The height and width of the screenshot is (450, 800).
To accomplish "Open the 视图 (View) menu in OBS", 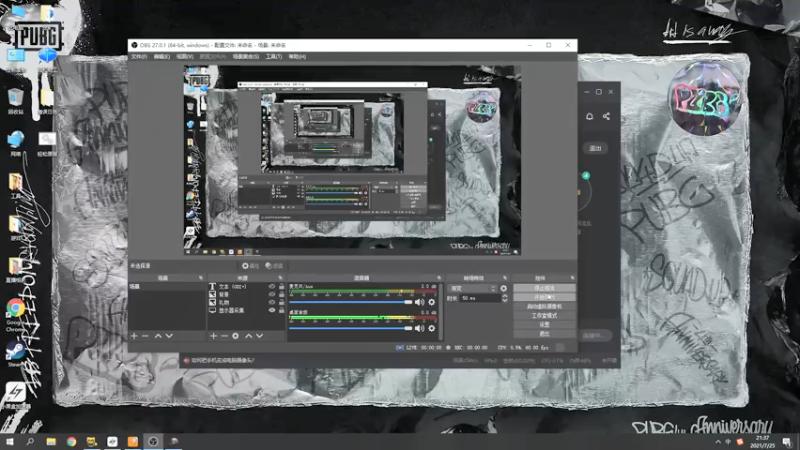I will coord(185,57).
